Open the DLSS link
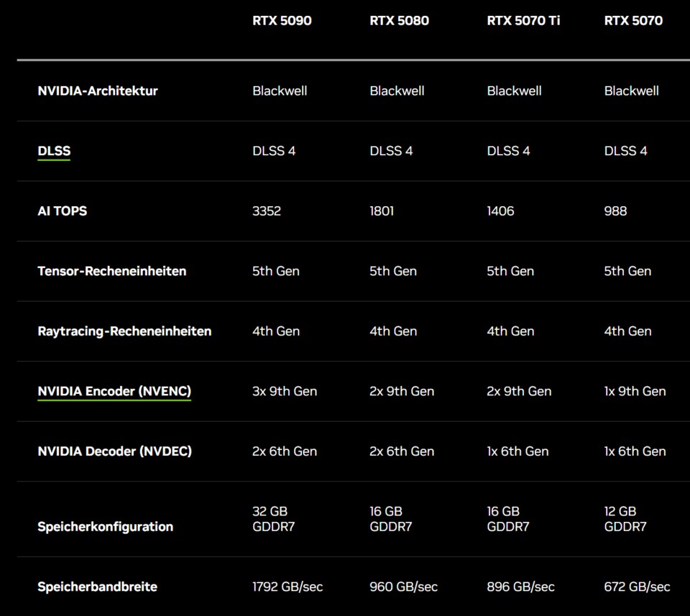 54,151
